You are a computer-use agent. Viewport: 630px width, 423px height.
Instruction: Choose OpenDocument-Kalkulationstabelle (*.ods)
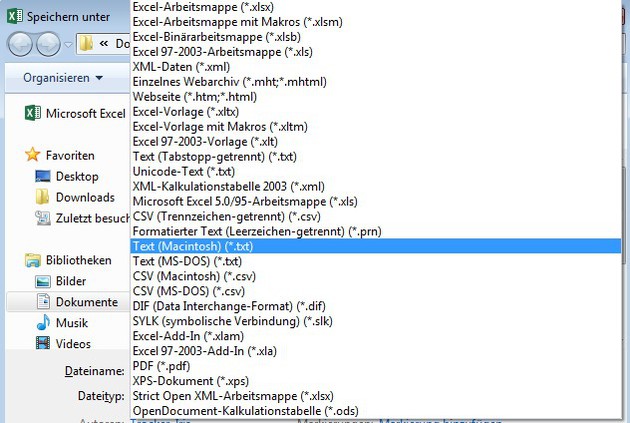(376, 411)
